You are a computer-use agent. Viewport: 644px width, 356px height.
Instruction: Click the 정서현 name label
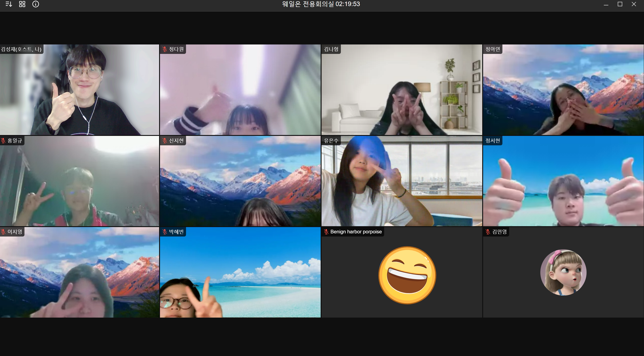(x=493, y=141)
